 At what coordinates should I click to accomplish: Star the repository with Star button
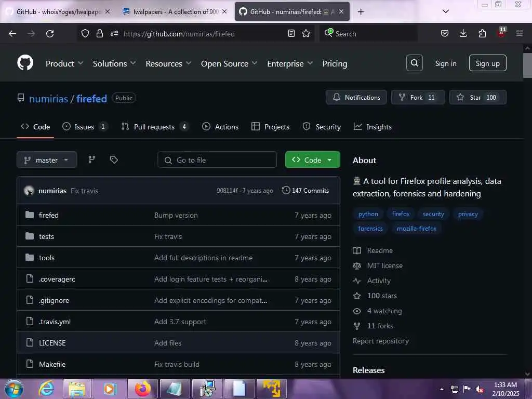point(478,97)
